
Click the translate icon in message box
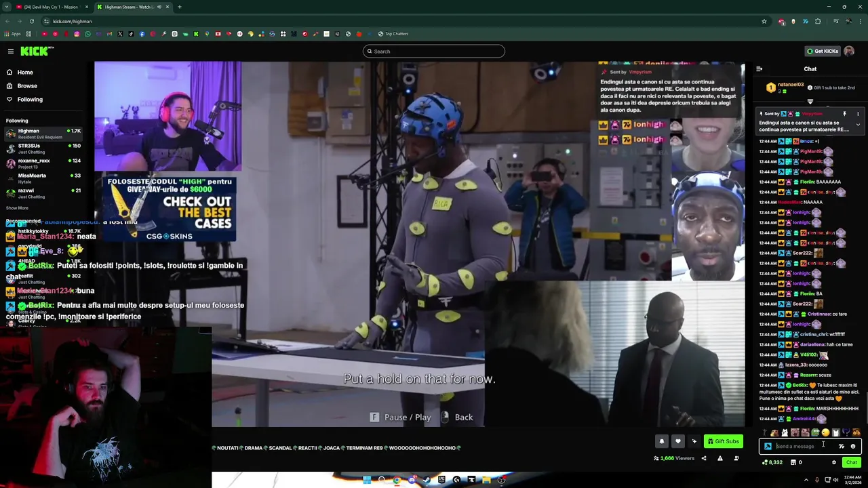click(842, 446)
